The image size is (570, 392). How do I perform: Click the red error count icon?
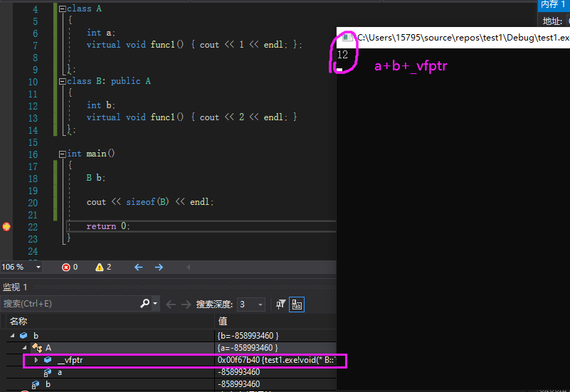(x=65, y=267)
